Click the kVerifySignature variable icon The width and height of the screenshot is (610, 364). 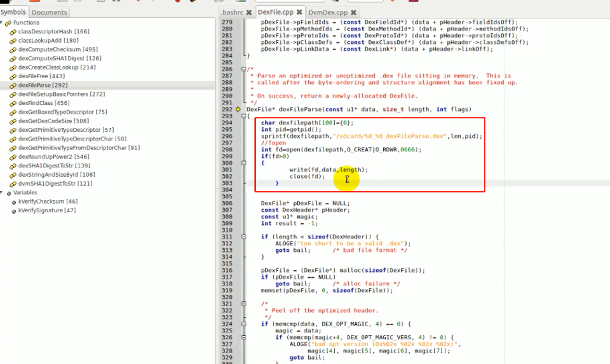tap(14, 211)
